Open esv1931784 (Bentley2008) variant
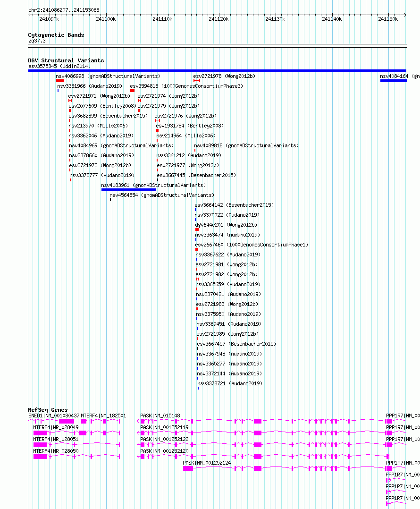Viewport: 420px width, 509px height. [190, 126]
